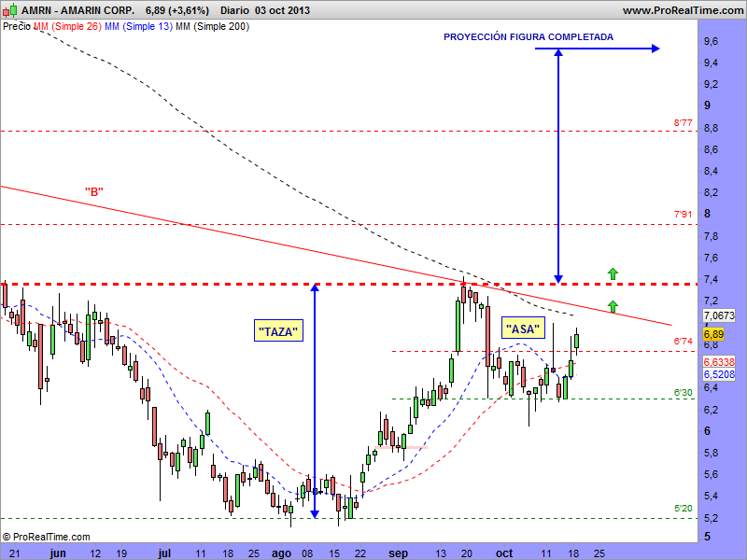Click the 6'74 level label
The height and width of the screenshot is (560, 747).
coord(683,341)
